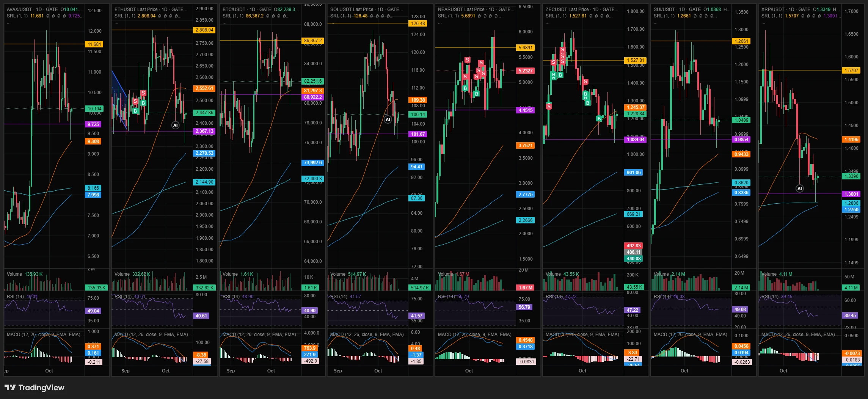Open the TradingView logo link
Viewport: 868px width, 399px height.
(x=35, y=388)
